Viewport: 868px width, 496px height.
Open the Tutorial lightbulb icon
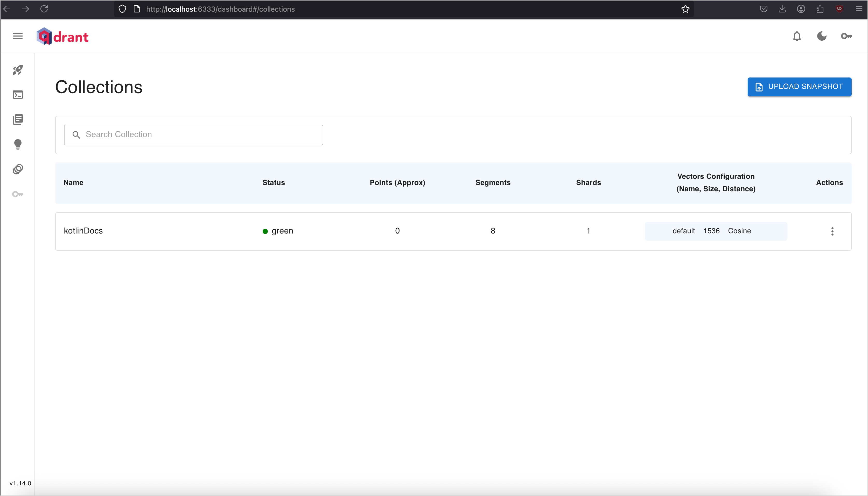pos(18,144)
